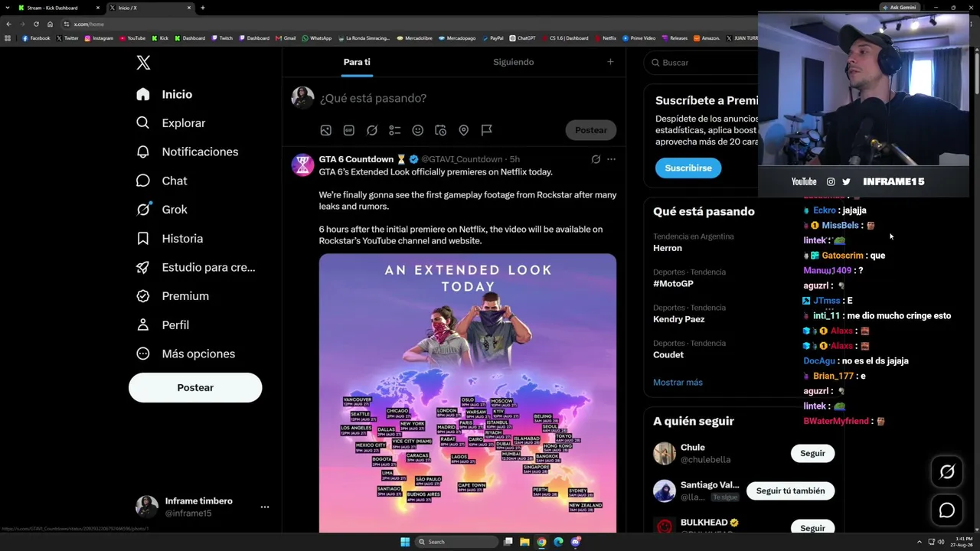Open Más opciones menu in the sidebar
Image resolution: width=980 pixels, height=551 pixels.
coord(185,354)
